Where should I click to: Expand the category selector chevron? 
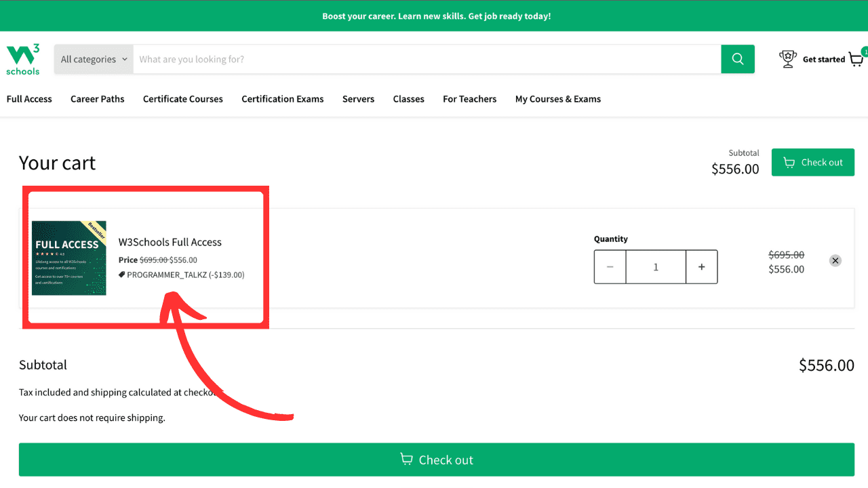click(x=124, y=59)
